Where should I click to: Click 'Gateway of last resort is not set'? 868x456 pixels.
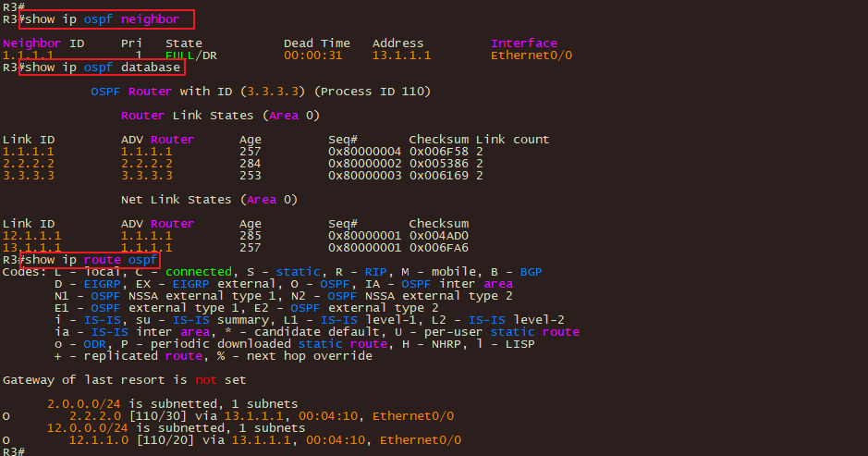coord(124,380)
